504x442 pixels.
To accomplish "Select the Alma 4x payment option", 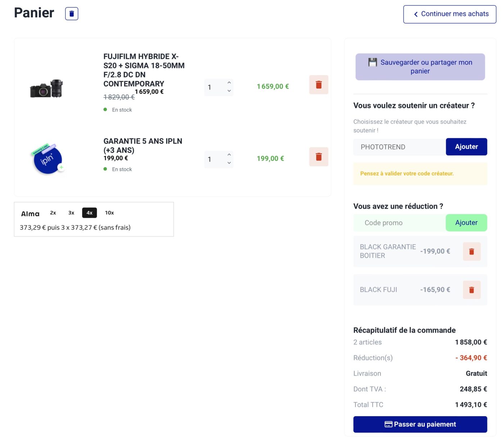I will (x=89, y=213).
